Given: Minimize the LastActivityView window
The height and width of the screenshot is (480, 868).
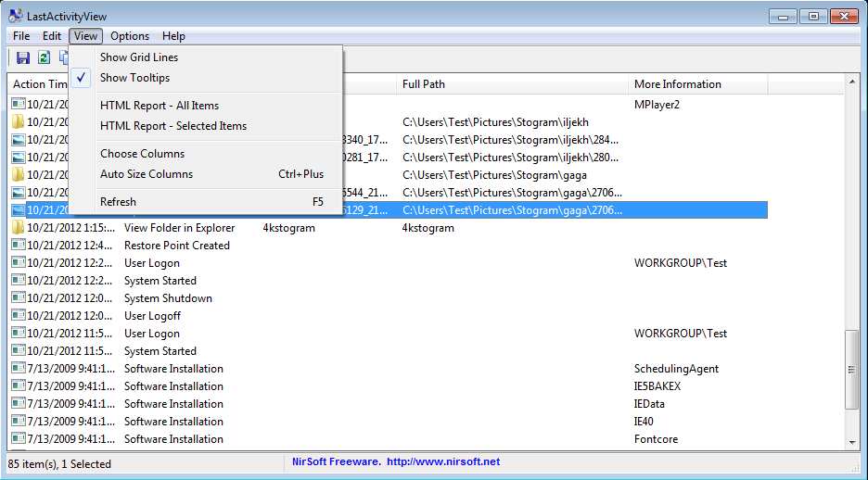Looking at the screenshot, I should click(x=784, y=16).
